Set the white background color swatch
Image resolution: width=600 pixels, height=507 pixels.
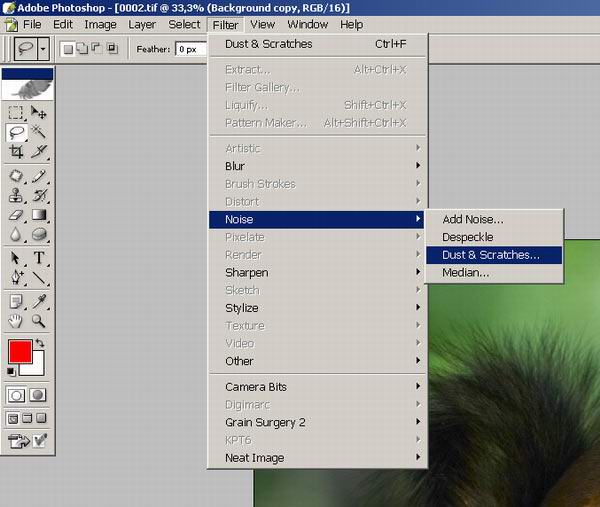point(37,367)
